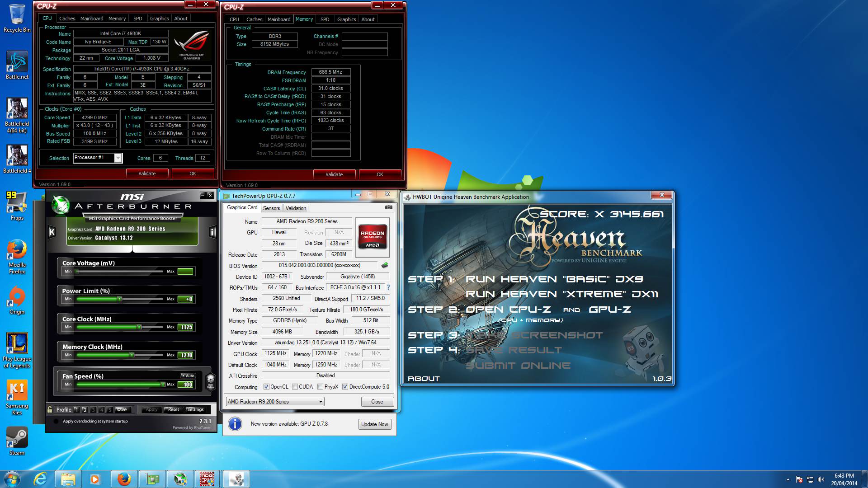
Task: Select the Origin desktop icon
Action: click(x=17, y=300)
